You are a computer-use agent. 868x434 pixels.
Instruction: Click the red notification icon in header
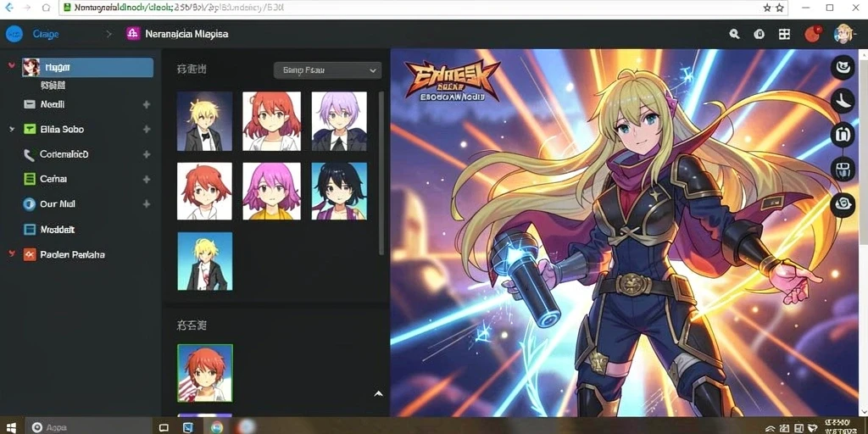[x=813, y=34]
